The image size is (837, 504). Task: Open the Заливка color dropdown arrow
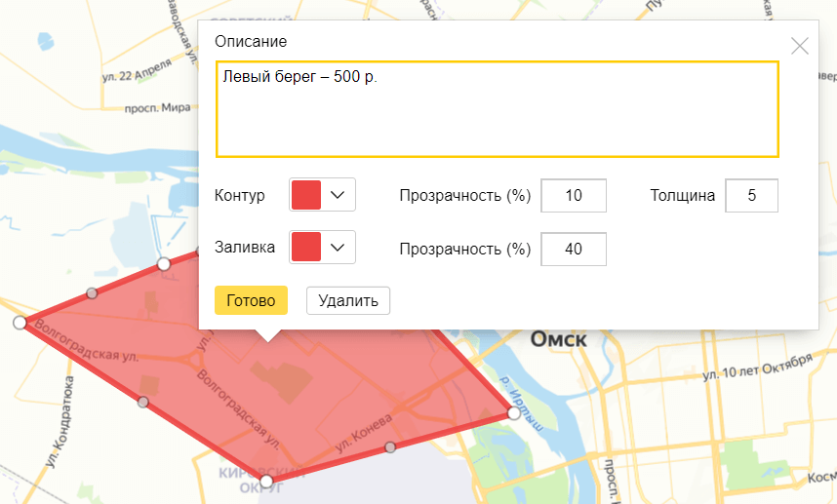click(338, 247)
